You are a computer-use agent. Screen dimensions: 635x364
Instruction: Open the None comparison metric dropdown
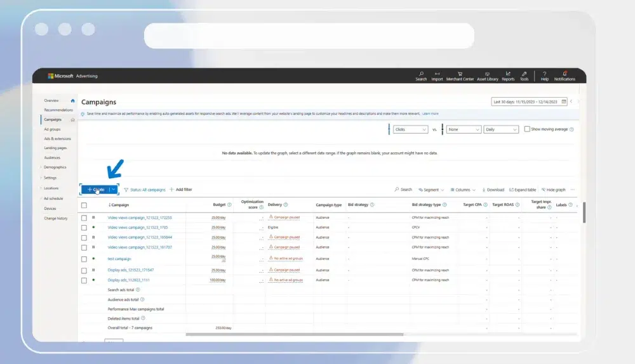464,129
